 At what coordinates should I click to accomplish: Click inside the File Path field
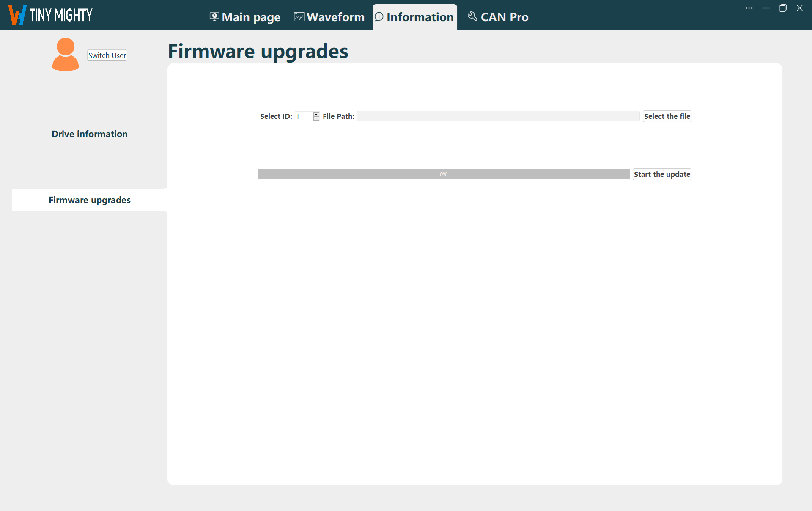(x=498, y=116)
